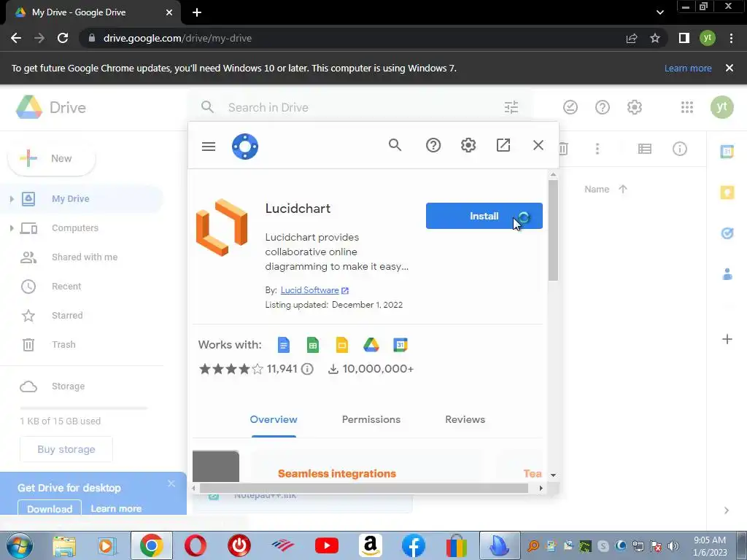The image size is (747, 560).
Task: Click the scroll down arrow in dialog
Action: coord(553,475)
